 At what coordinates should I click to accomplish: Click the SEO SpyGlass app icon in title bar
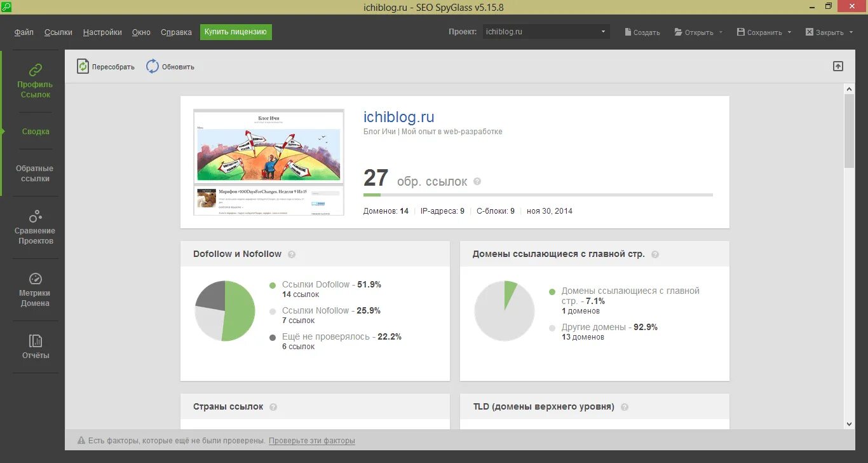coord(6,7)
